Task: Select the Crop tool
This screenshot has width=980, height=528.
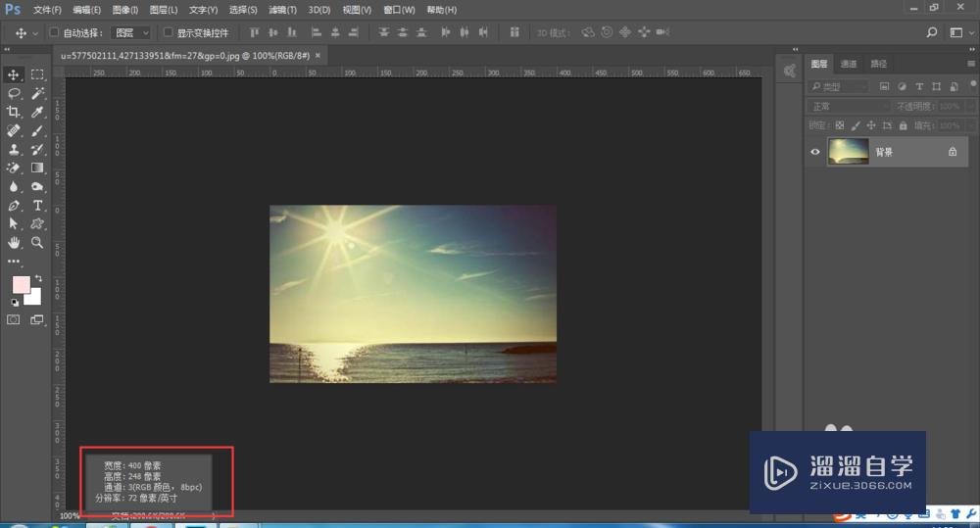Action: (x=15, y=113)
